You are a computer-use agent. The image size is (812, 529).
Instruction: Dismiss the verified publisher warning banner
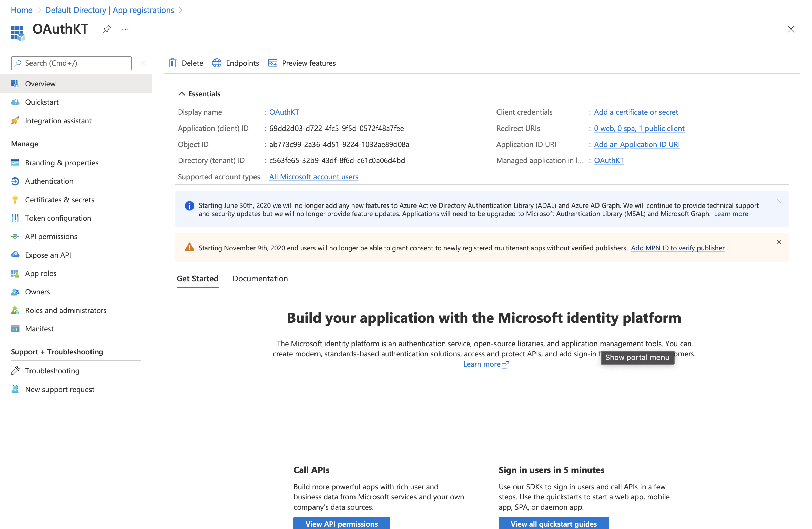(778, 242)
